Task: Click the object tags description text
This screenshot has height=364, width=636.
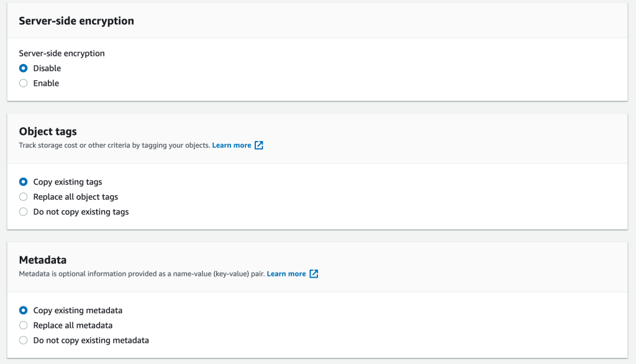Action: coord(115,145)
